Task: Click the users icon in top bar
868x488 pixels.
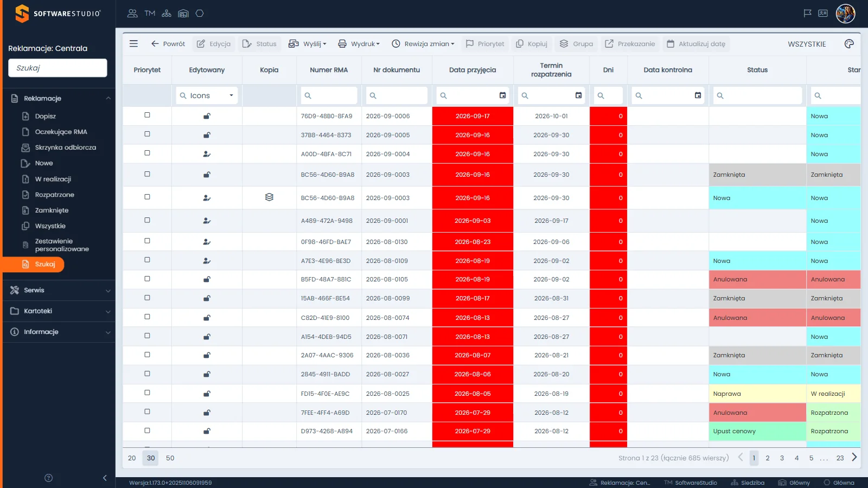Action: (x=132, y=14)
